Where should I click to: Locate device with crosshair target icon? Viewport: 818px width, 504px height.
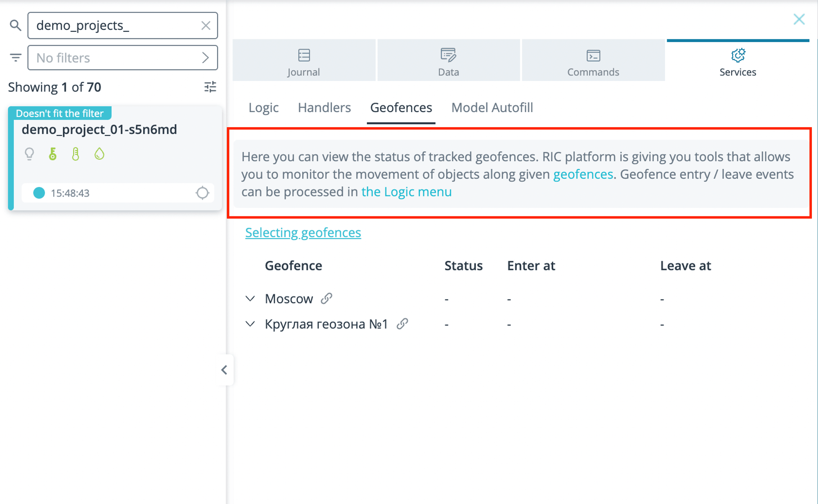tap(202, 193)
